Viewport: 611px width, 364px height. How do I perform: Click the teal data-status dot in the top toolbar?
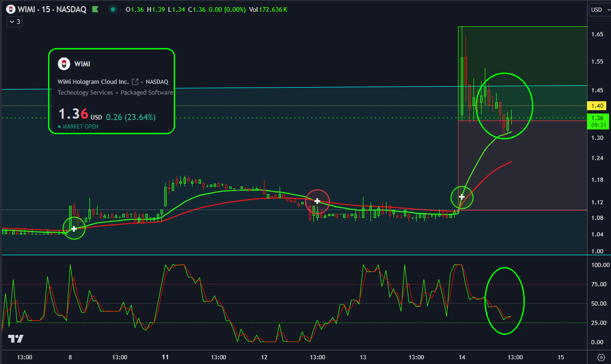pyautogui.click(x=113, y=9)
